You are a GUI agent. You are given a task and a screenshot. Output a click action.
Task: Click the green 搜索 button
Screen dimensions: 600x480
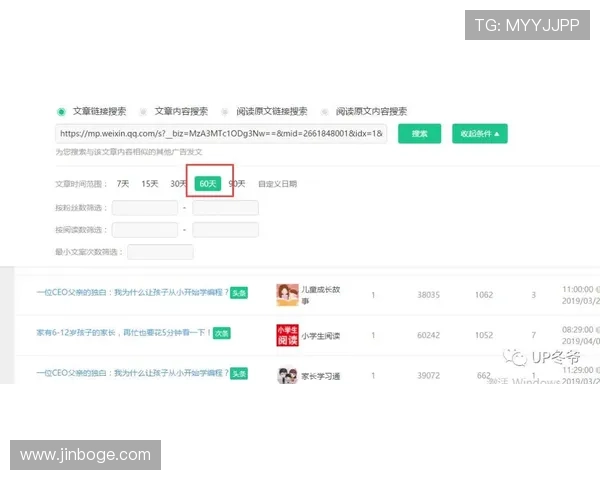(419, 134)
